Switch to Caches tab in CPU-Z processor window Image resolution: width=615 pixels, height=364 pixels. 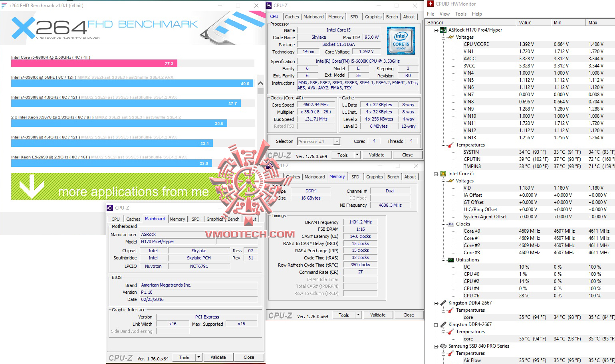[x=292, y=17]
